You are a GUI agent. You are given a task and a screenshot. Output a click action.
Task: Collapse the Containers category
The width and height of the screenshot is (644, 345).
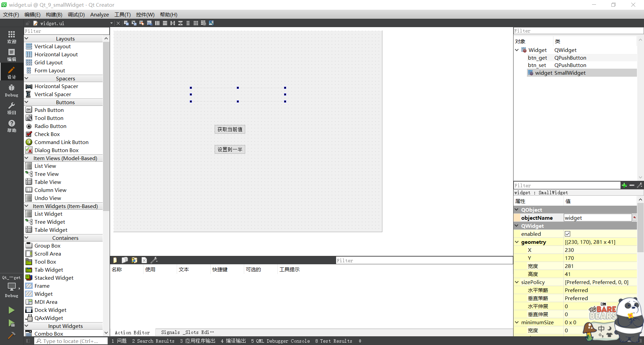[26, 238]
